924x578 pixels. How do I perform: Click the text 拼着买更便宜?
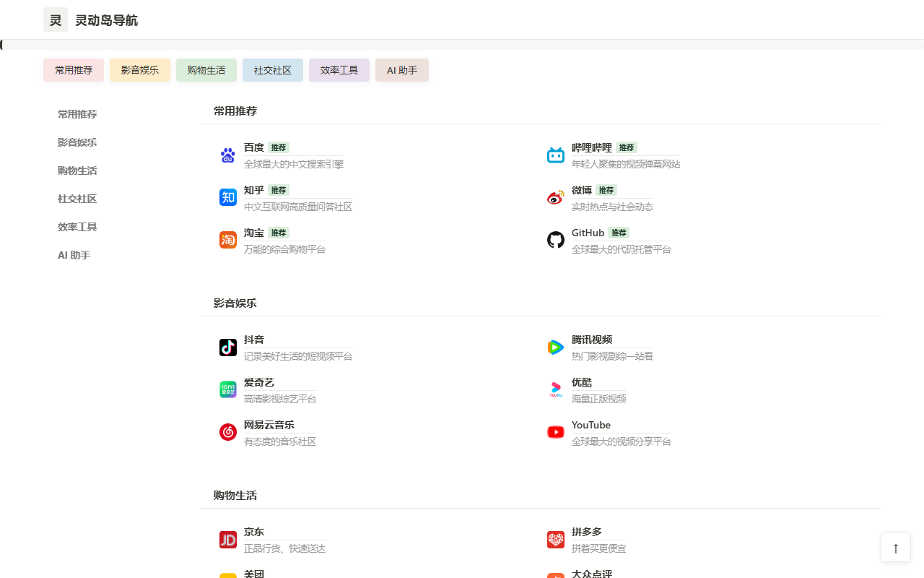point(599,548)
